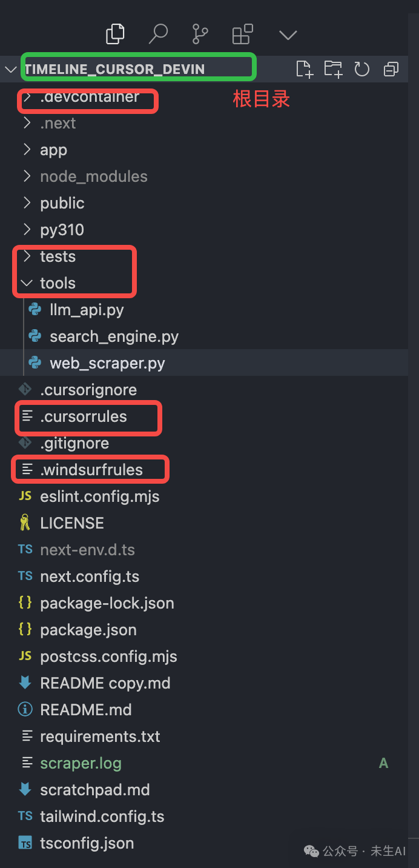Screen dimensions: 419x868
Task: Expand the node_modules folder
Action: [93, 176]
